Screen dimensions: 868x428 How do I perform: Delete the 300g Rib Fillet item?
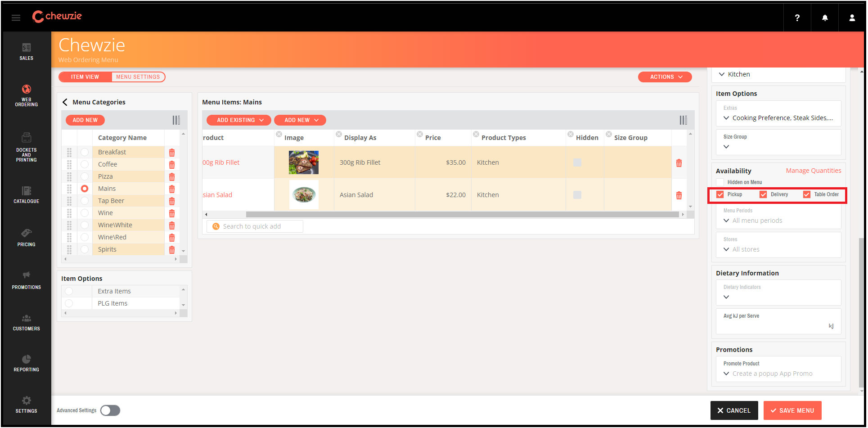click(x=679, y=163)
